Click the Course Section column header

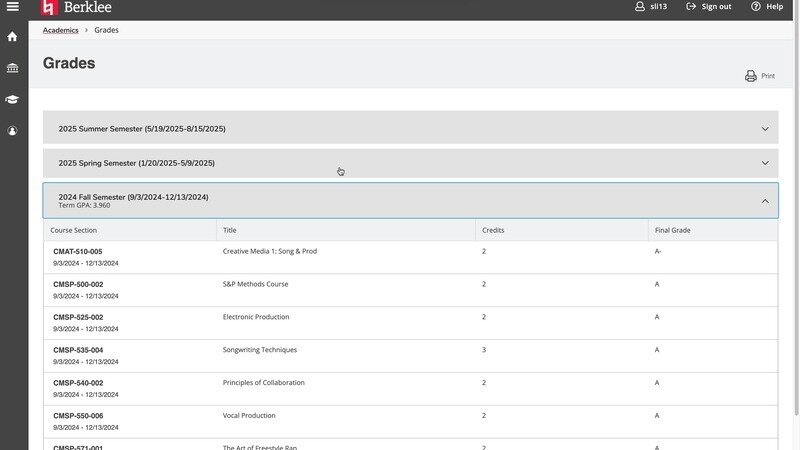[74, 231]
